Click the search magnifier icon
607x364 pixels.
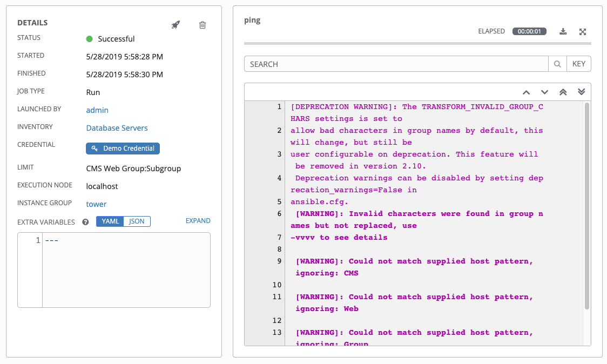[557, 63]
